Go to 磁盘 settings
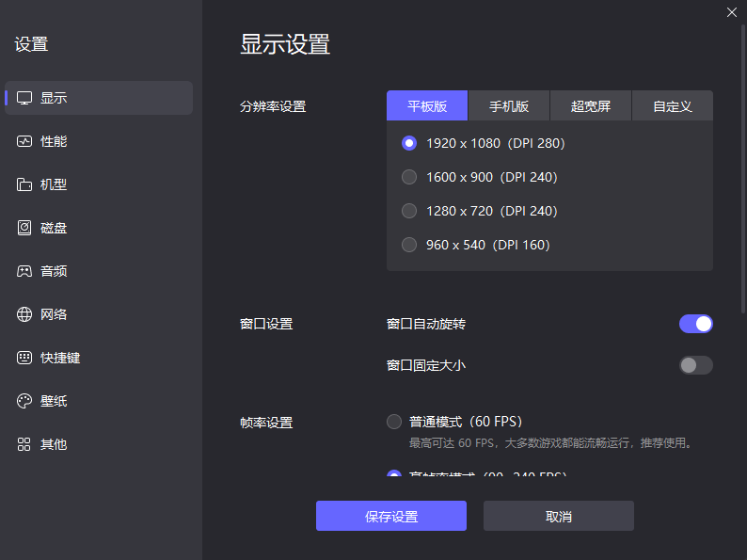 (99, 228)
